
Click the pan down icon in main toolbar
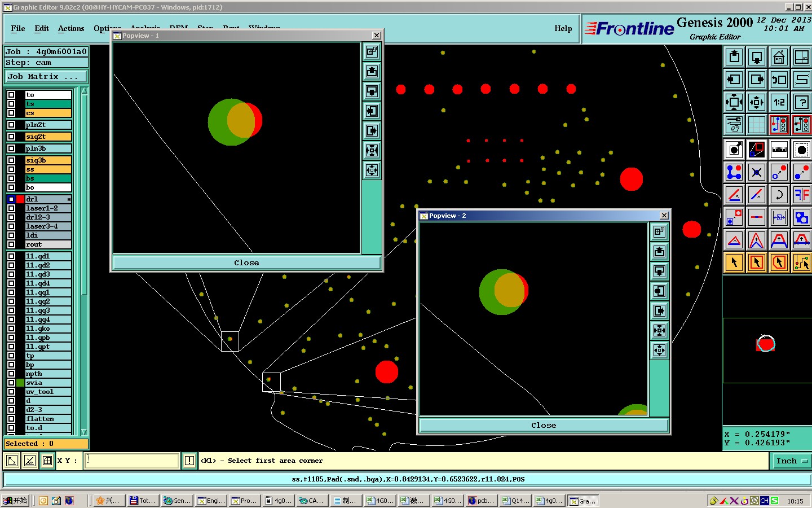tap(757, 57)
